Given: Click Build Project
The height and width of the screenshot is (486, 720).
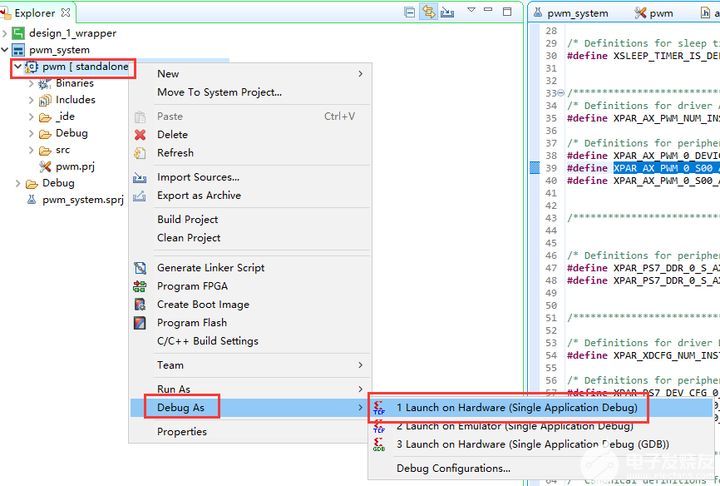Looking at the screenshot, I should point(251,219).
